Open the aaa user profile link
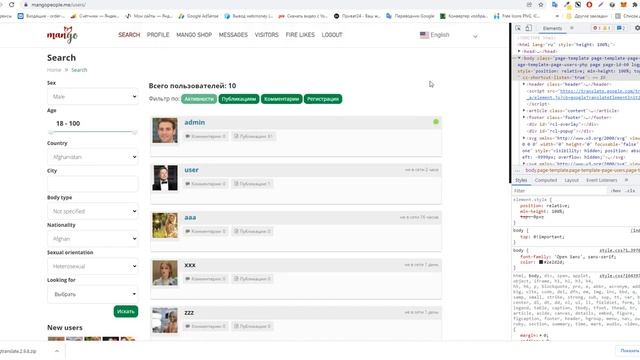The height and width of the screenshot is (360, 640). pyautogui.click(x=190, y=218)
